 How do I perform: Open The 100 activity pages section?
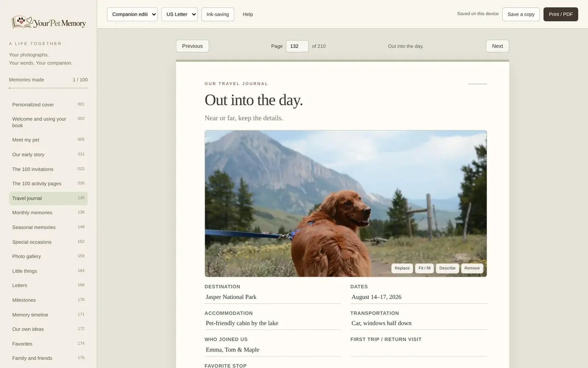pyautogui.click(x=48, y=183)
